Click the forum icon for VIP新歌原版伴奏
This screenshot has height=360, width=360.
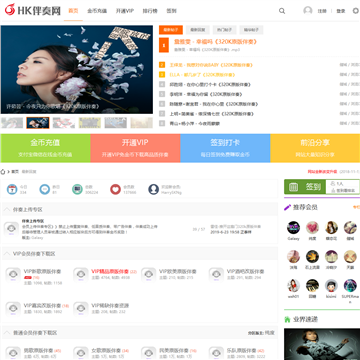click(x=13, y=275)
